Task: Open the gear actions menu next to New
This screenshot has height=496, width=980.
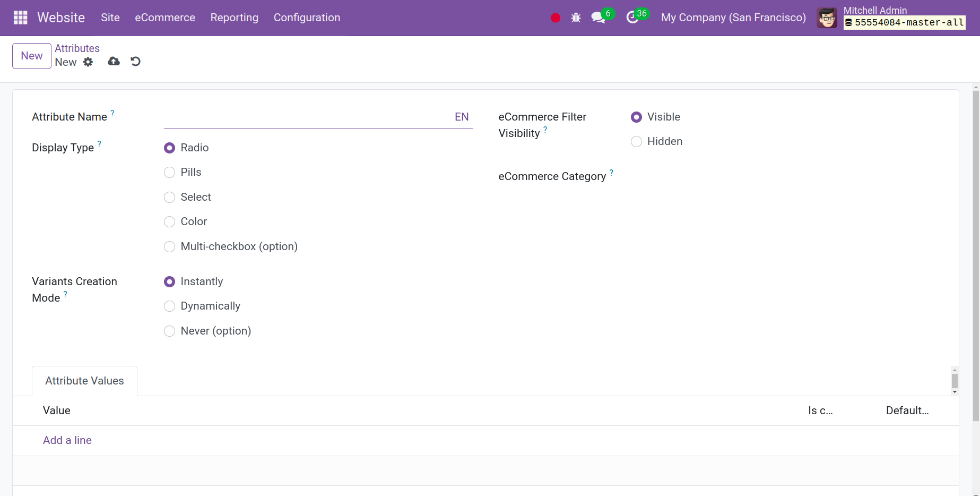Action: pyautogui.click(x=88, y=62)
